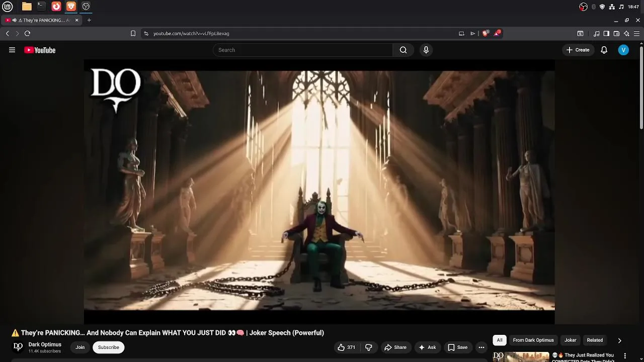Share this video
644x362 pixels.
tap(395, 347)
